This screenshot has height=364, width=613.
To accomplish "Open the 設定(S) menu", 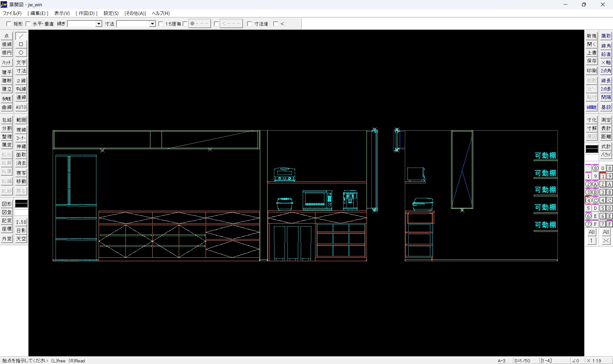I will [111, 13].
